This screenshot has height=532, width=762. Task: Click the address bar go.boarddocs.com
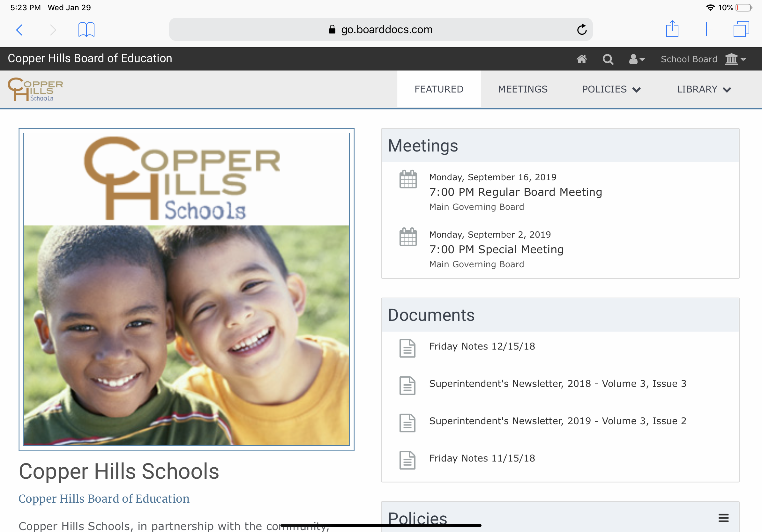[381, 30]
